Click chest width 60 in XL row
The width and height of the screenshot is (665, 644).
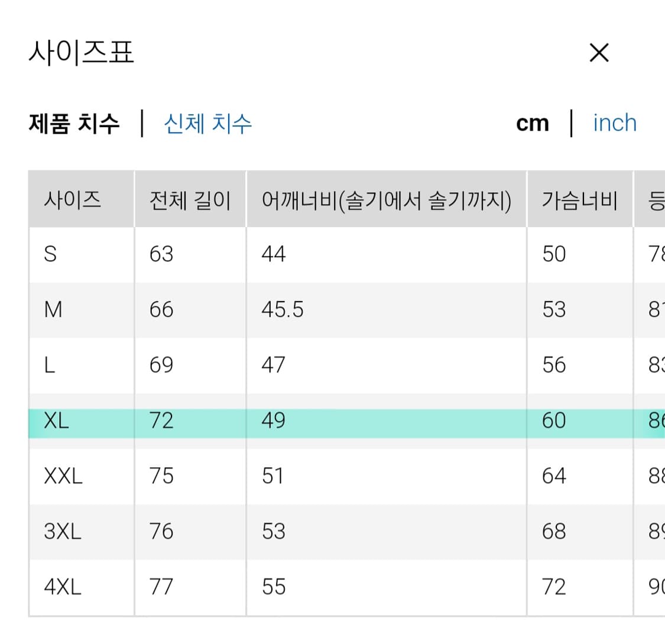[553, 420]
